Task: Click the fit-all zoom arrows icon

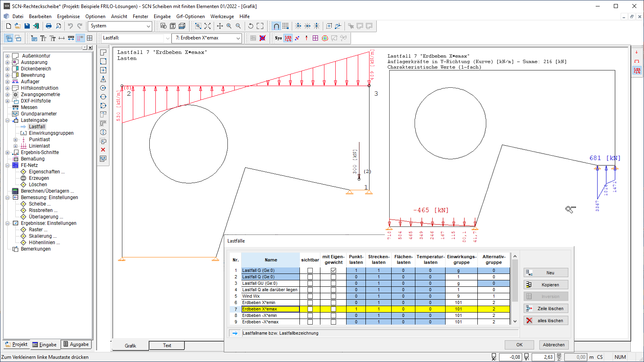Action: [207, 26]
